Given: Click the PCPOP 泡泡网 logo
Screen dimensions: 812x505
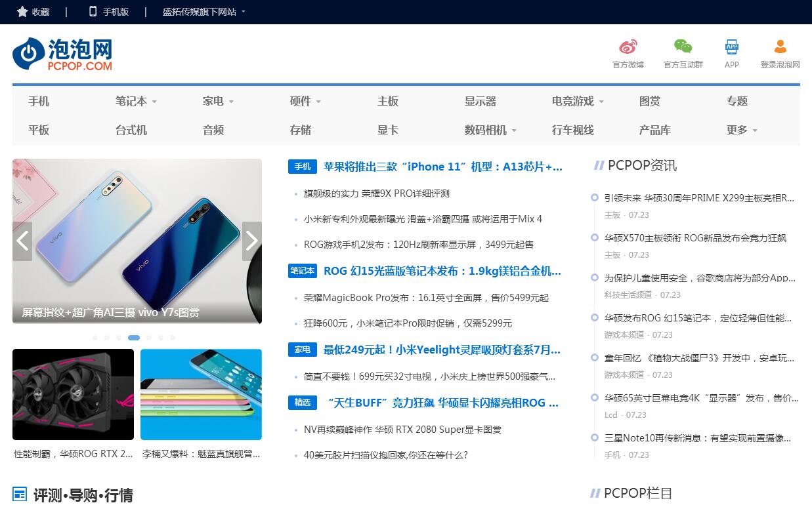Looking at the screenshot, I should 62,54.
